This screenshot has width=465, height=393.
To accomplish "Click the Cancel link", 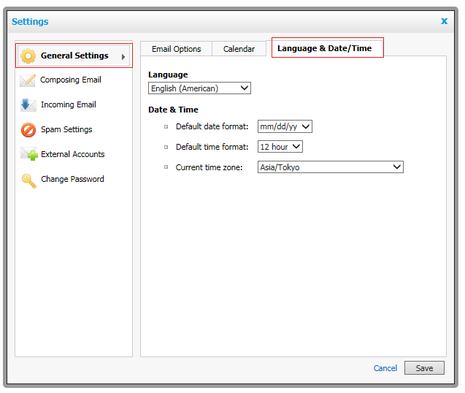I will (x=385, y=368).
